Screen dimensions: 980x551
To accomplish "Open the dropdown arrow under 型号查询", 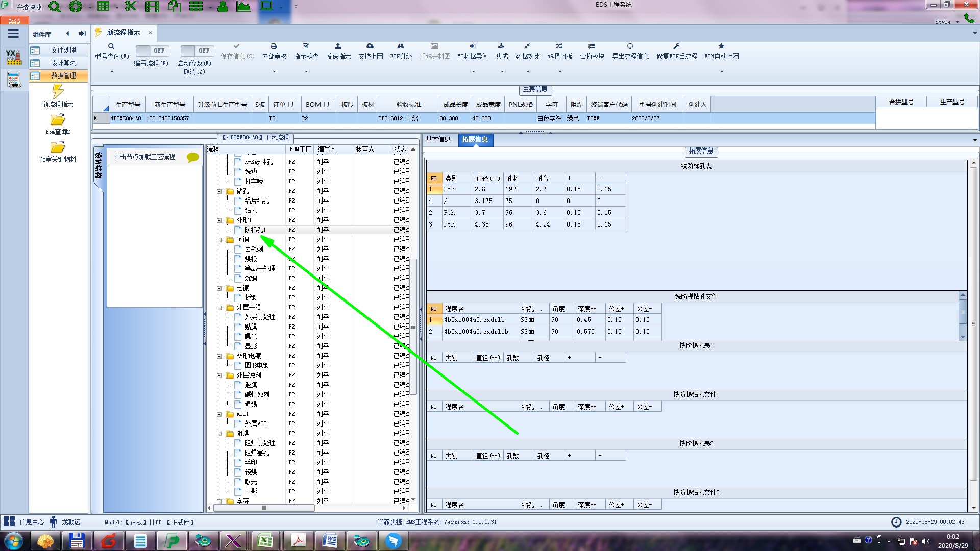I will (112, 72).
